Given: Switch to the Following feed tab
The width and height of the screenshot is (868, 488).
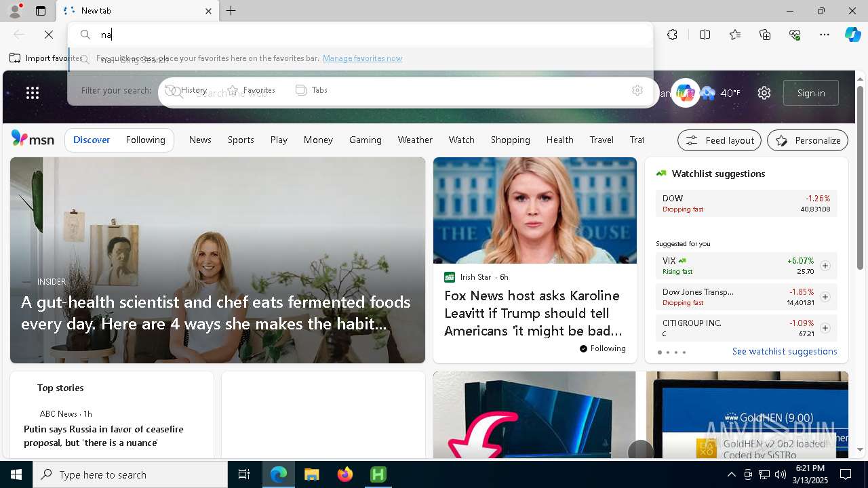Looking at the screenshot, I should pos(146,140).
